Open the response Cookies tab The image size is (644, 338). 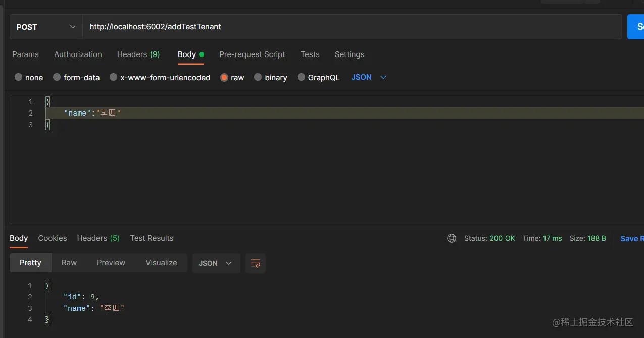(53, 238)
